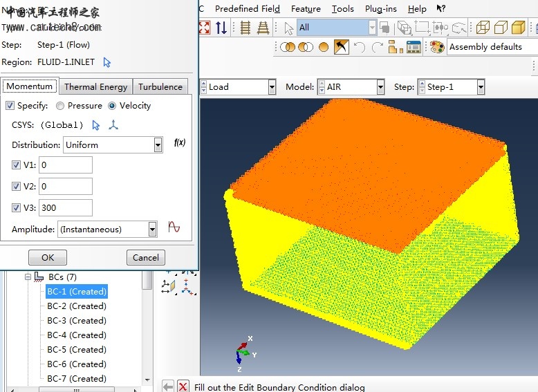This screenshot has height=392, width=538.
Task: Switch to the Thermal Energy tab
Action: tap(95, 87)
